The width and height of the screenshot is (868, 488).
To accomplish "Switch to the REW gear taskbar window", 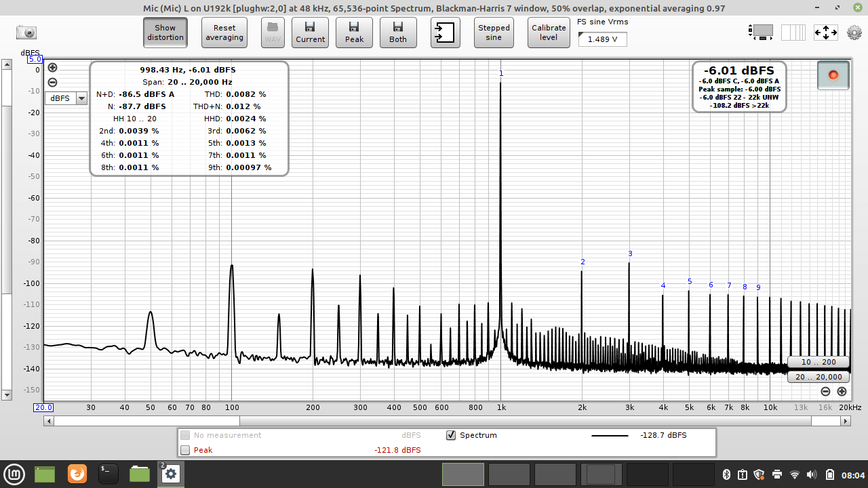I will (171, 474).
